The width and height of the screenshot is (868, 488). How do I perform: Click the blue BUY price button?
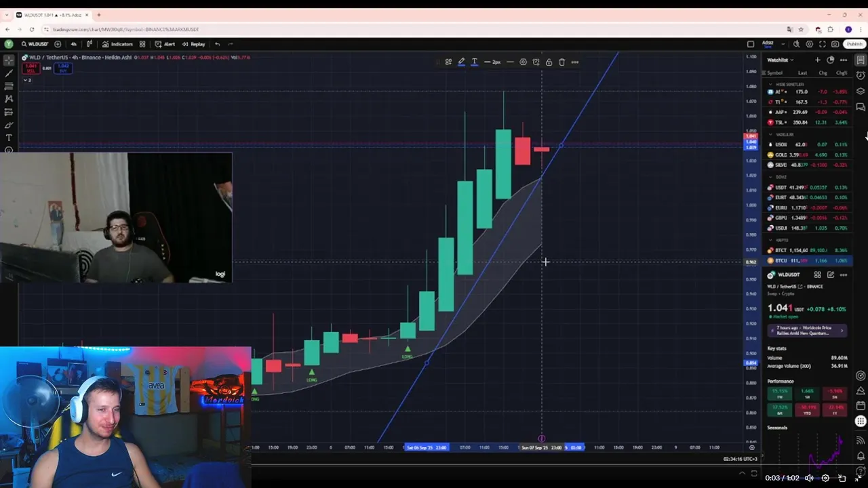[x=62, y=68]
